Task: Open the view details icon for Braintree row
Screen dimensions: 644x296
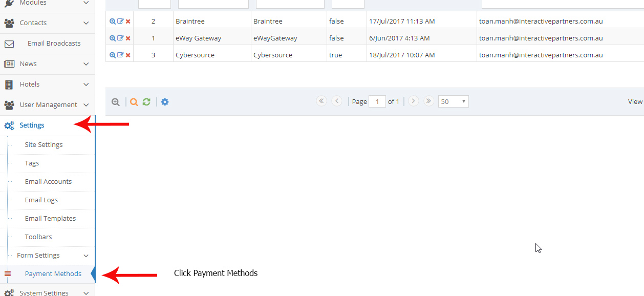Action: (x=112, y=20)
